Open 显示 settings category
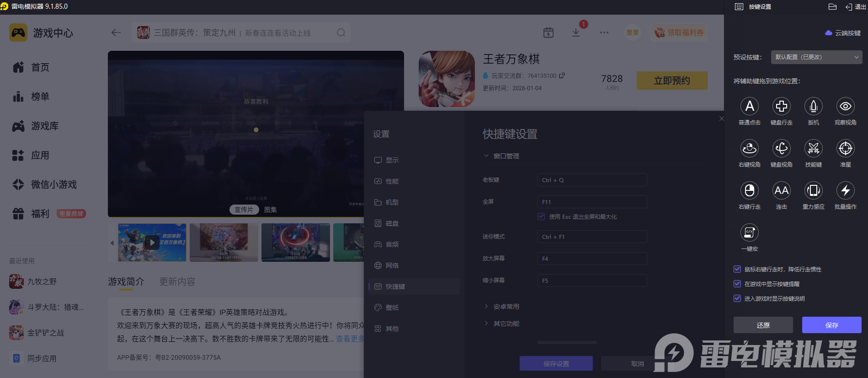Screen dimensions: 868x378 (x=414, y=160)
